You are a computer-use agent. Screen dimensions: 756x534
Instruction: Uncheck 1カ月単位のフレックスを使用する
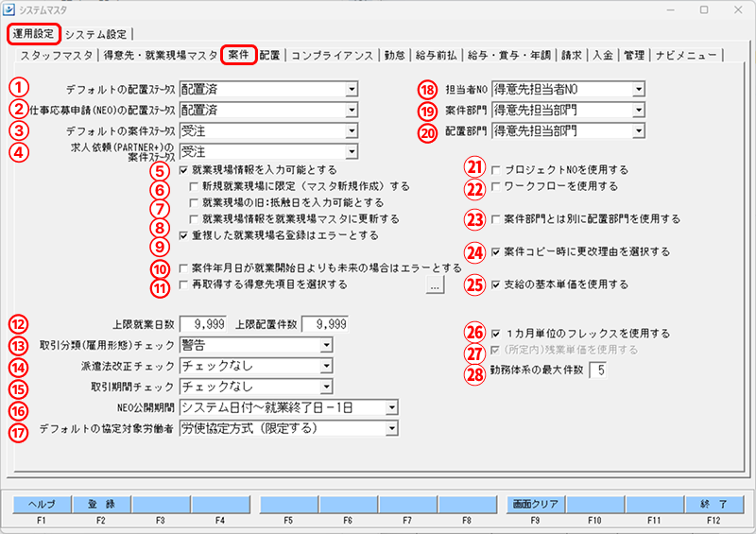(x=495, y=334)
